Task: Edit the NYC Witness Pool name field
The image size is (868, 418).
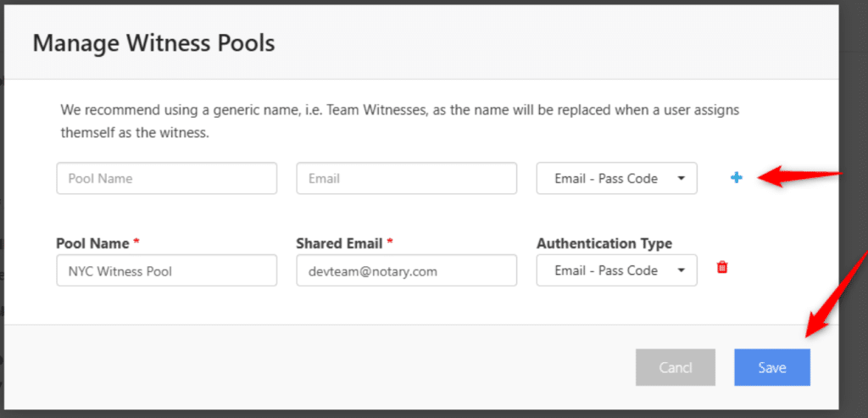Action: coord(167,270)
